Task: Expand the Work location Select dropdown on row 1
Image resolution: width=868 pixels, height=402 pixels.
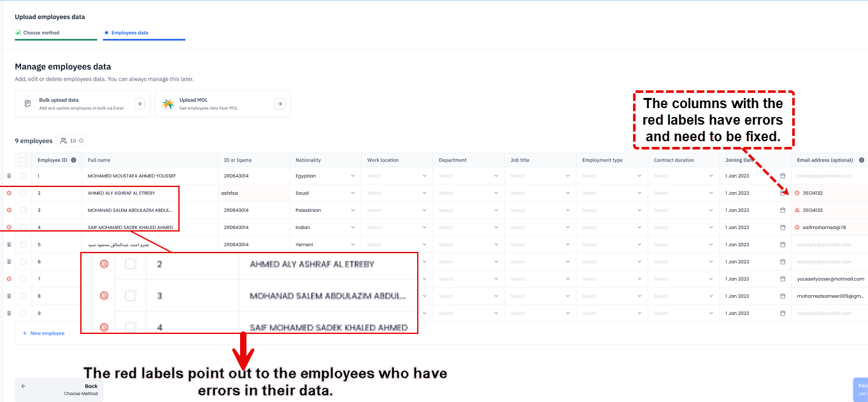Action: coord(395,176)
